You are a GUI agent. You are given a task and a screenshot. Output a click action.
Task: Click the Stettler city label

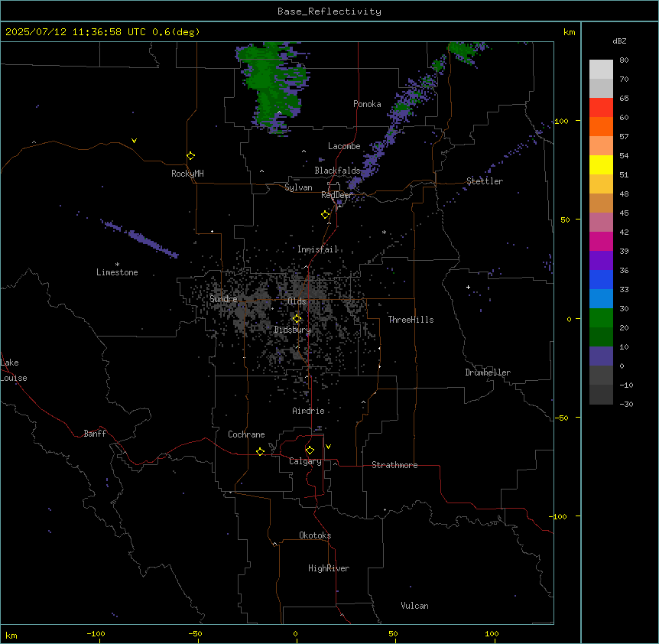click(485, 181)
